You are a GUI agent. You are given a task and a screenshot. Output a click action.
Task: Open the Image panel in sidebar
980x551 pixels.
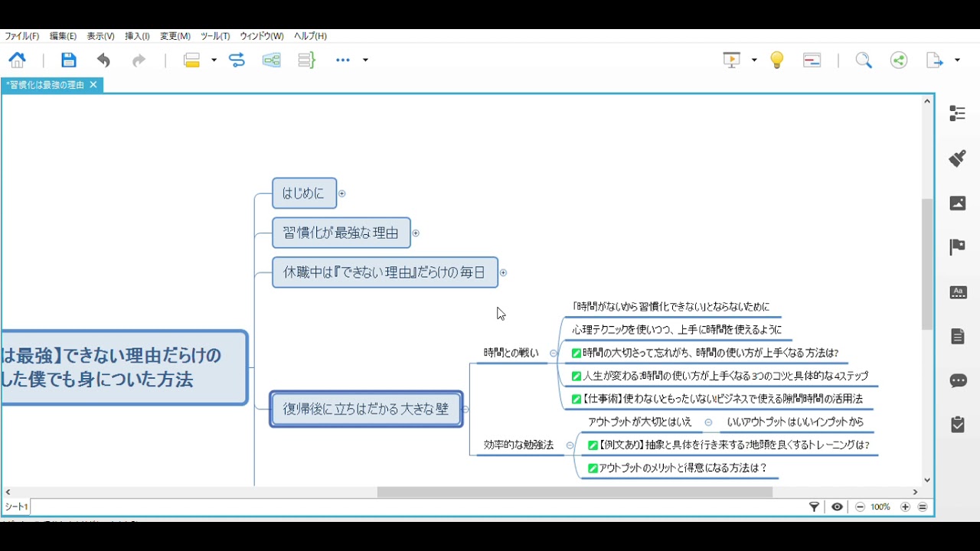(957, 203)
